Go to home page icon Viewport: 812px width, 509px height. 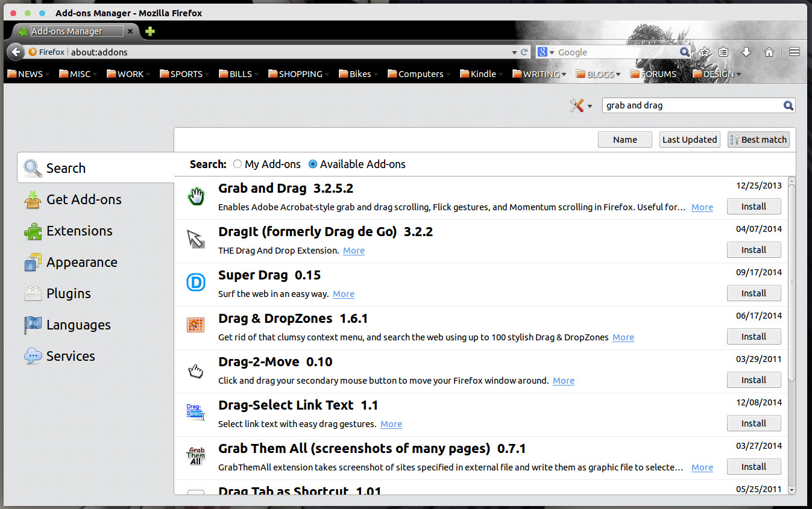(769, 52)
